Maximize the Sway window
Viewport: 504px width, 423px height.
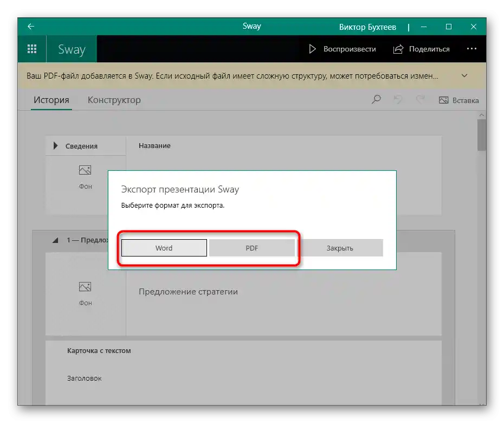[449, 27]
